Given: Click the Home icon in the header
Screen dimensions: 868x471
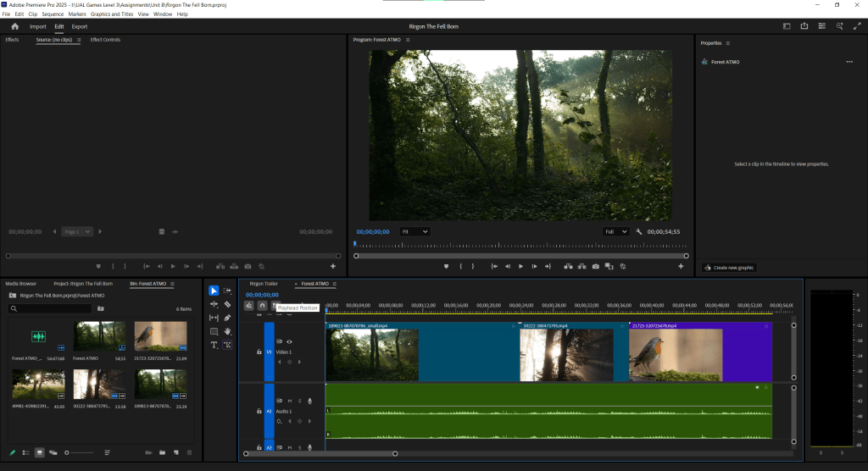Looking at the screenshot, I should coord(14,26).
